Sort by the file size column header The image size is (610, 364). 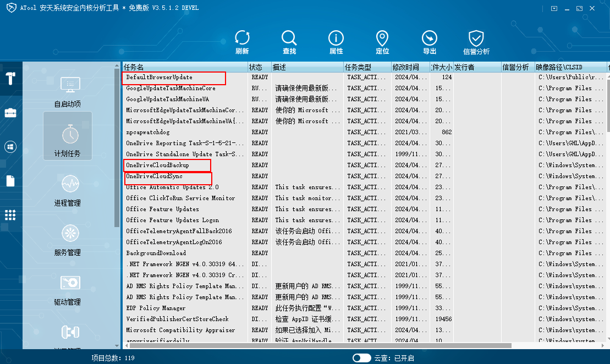(442, 67)
